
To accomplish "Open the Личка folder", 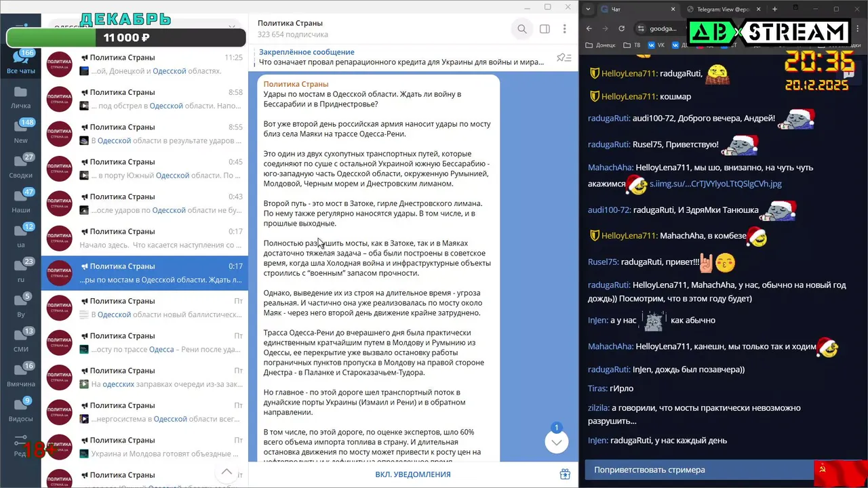I will pyautogui.click(x=21, y=97).
